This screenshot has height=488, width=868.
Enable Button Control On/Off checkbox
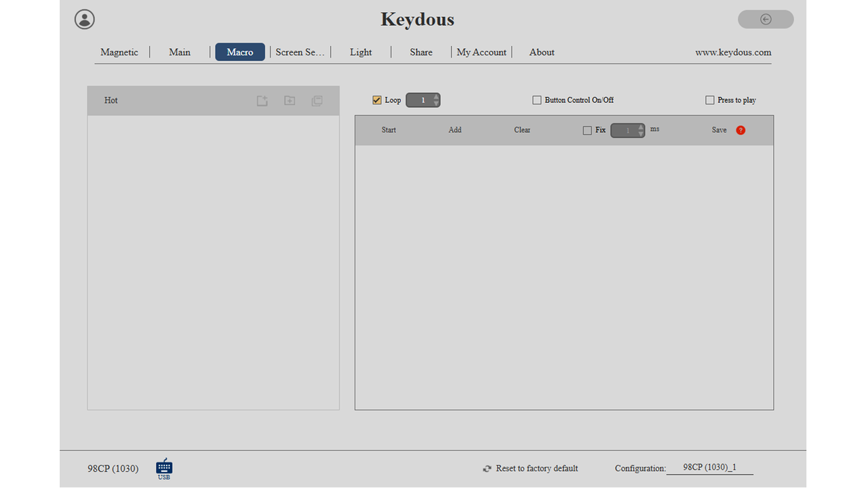[537, 100]
